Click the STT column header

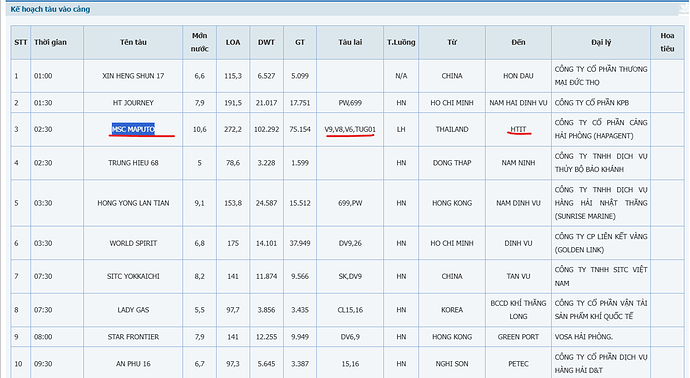tap(21, 42)
